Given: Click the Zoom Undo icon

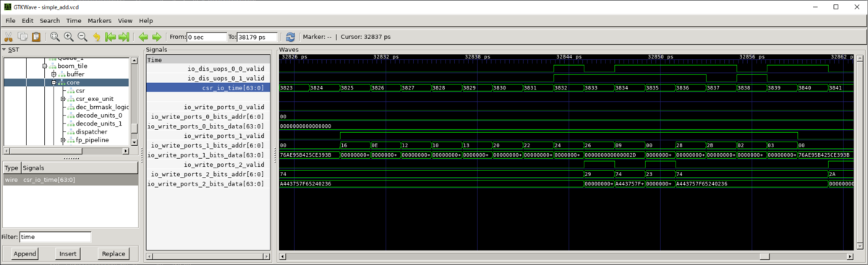Looking at the screenshot, I should point(96,37).
